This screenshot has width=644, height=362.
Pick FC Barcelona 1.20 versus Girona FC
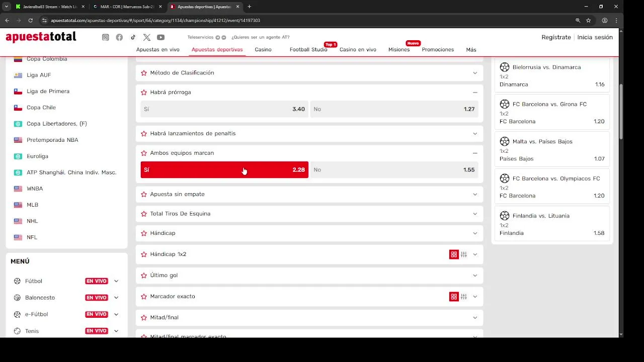552,122
